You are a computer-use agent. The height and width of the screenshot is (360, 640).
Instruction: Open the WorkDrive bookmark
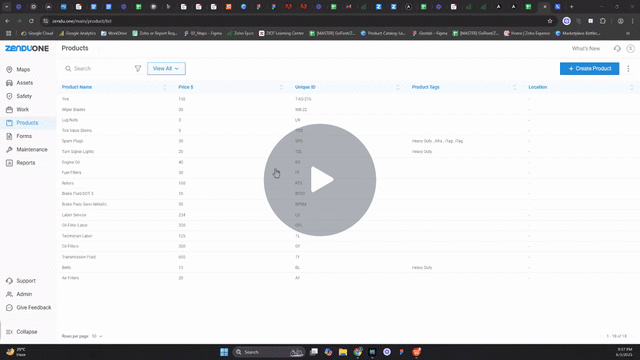[114, 33]
